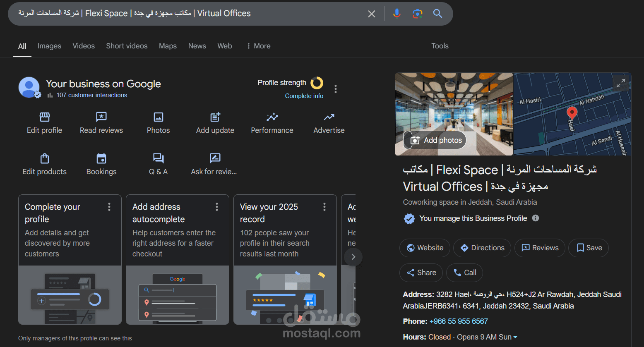
Task: Open Edit profile storefront icon
Action: click(x=45, y=117)
